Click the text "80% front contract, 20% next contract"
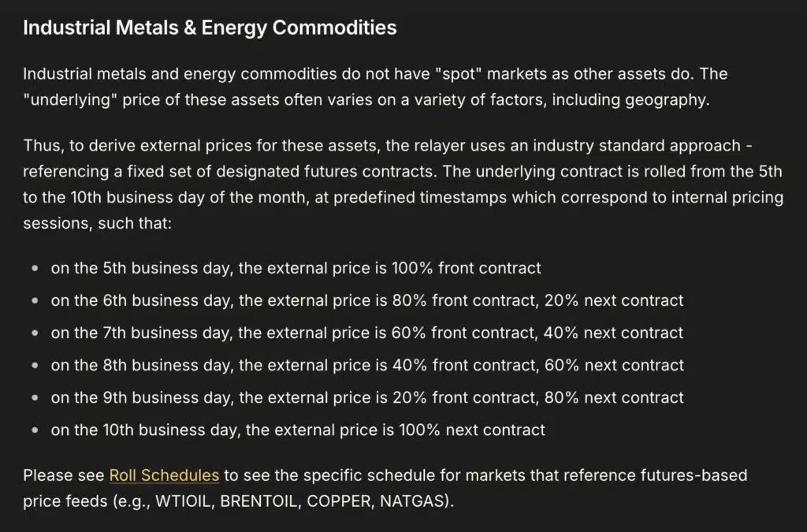Screen dimensions: 807x532 point(537,300)
